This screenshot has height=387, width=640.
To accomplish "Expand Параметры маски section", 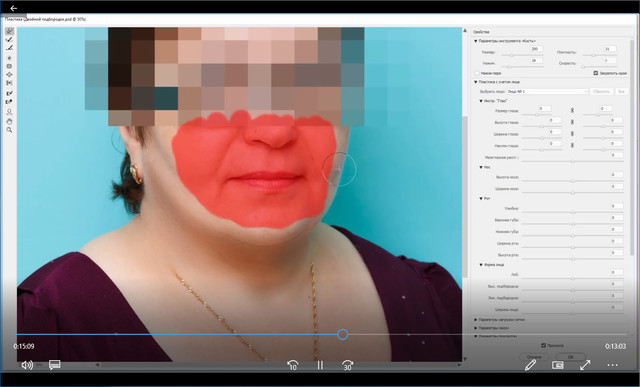I will coord(476,328).
